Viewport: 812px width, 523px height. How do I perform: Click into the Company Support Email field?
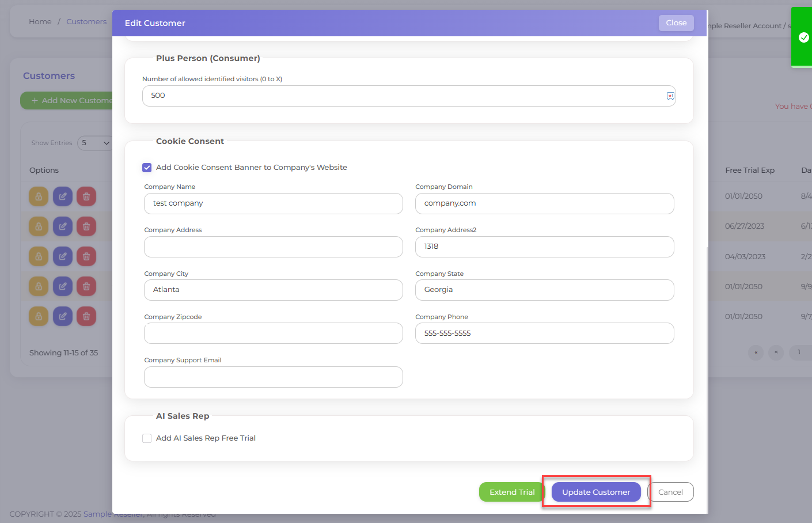pos(273,377)
